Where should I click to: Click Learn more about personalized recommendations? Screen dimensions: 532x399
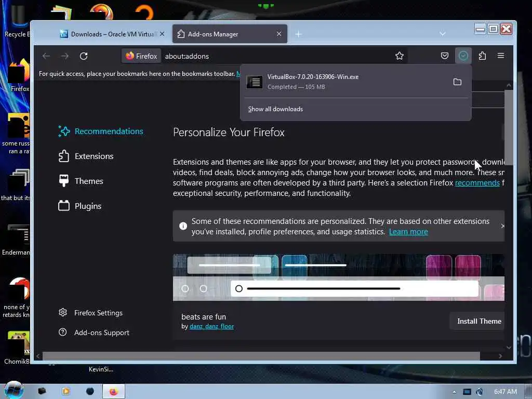tap(408, 232)
